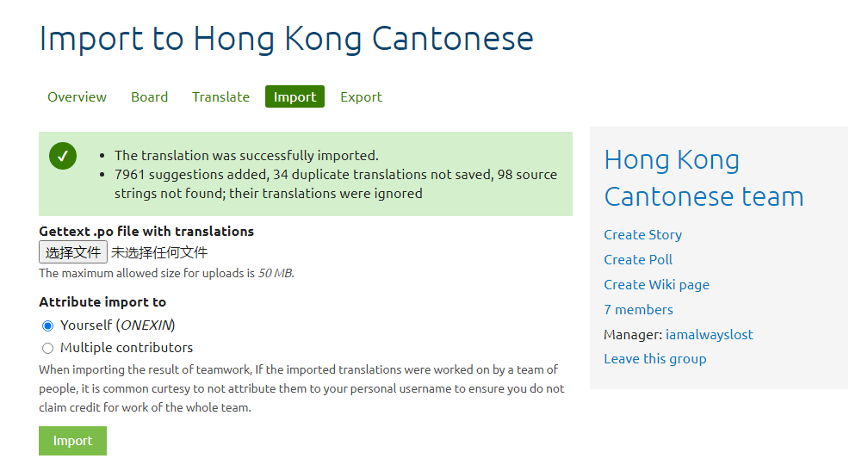Click the green success checkmark icon
Screen dimensions: 868x471
click(63, 156)
